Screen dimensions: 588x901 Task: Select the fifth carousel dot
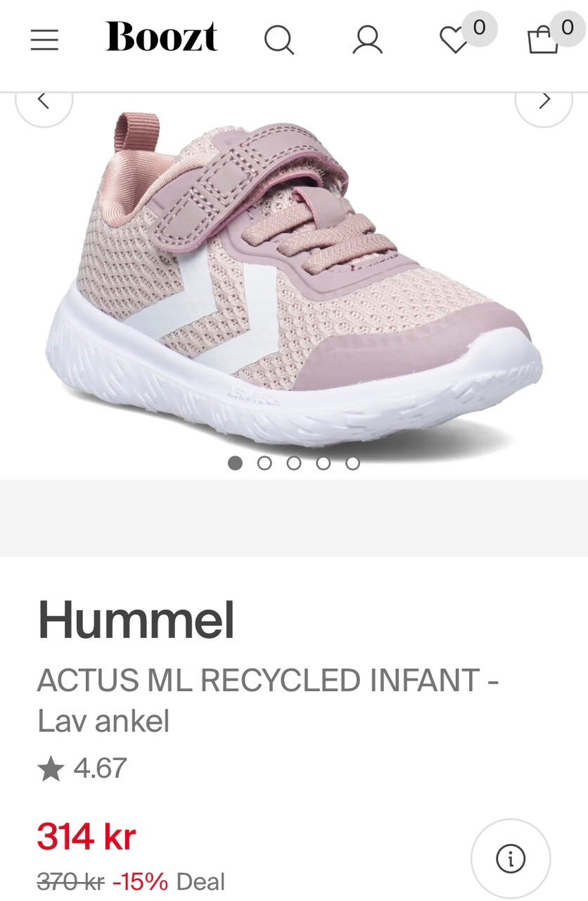[x=353, y=463]
